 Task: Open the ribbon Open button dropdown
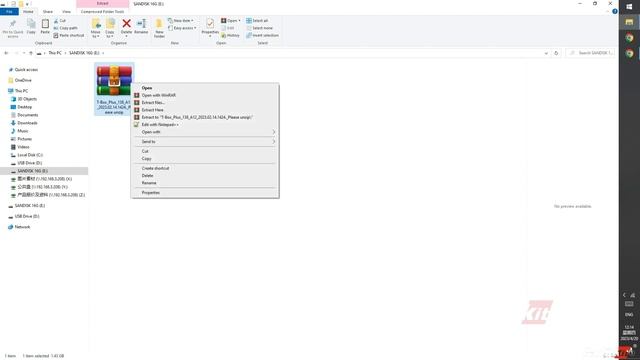[240, 20]
